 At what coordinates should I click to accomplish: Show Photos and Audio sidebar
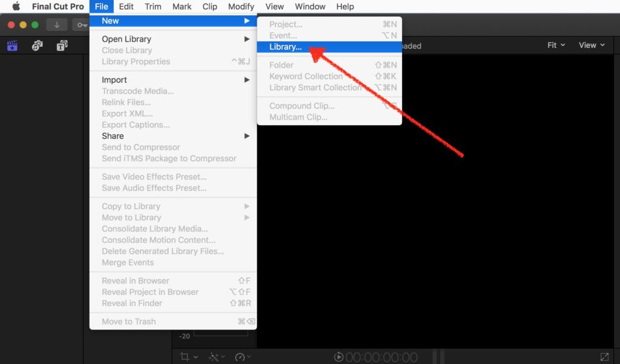point(37,45)
